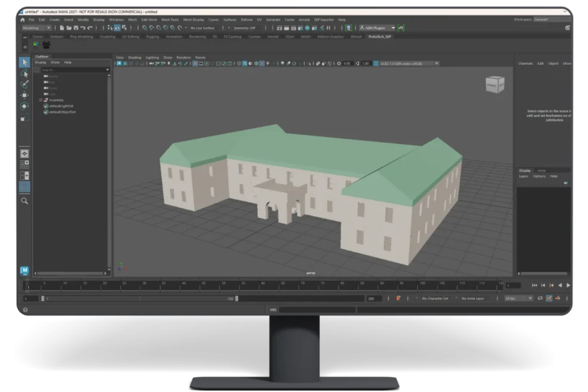
Task: Open the ACES 1.0 SDR-video dropdown
Action: point(409,63)
